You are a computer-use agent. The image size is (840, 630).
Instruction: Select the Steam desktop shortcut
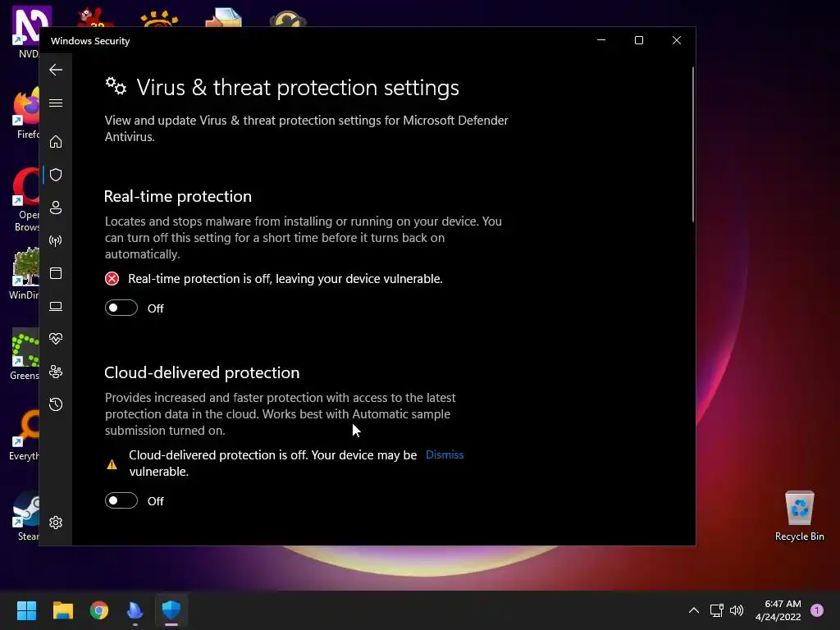pyautogui.click(x=25, y=515)
